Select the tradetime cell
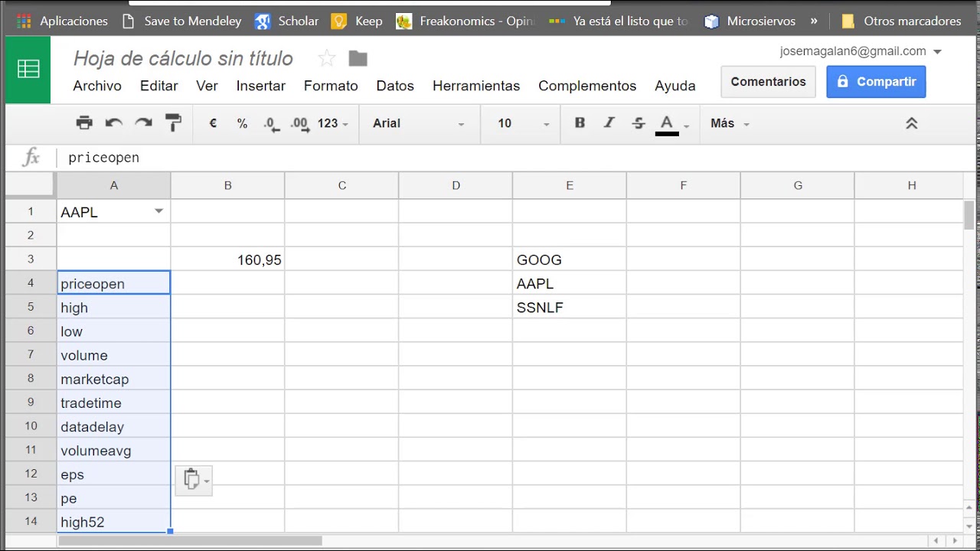The image size is (980, 551). [113, 403]
